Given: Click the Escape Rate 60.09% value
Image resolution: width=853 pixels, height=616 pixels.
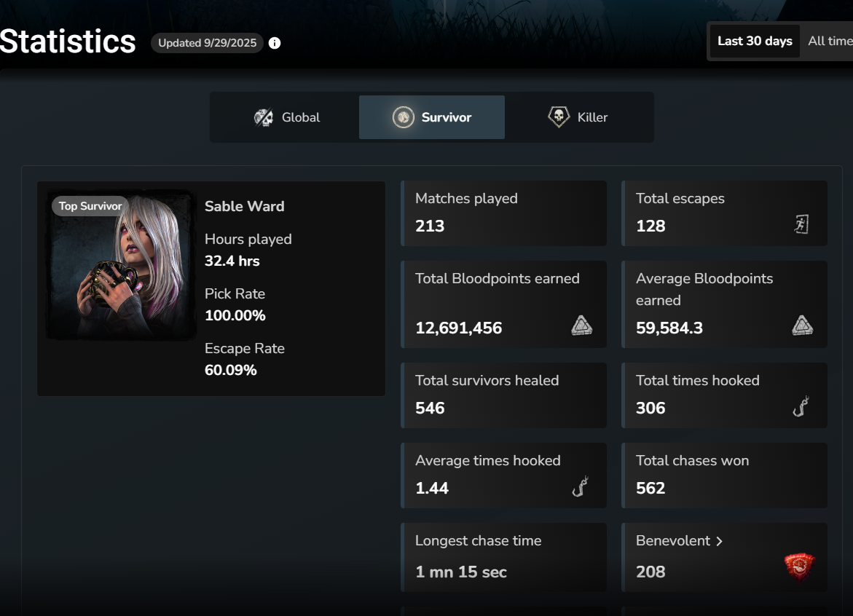Looking at the screenshot, I should (231, 370).
